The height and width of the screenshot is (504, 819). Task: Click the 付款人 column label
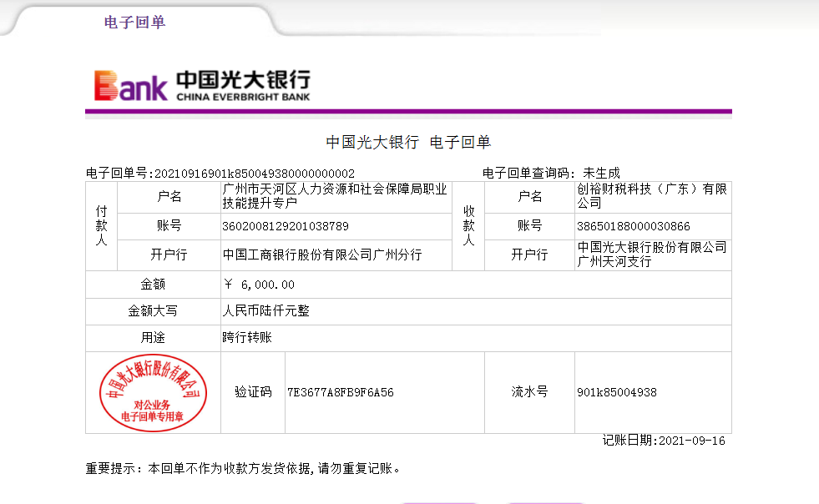101,225
